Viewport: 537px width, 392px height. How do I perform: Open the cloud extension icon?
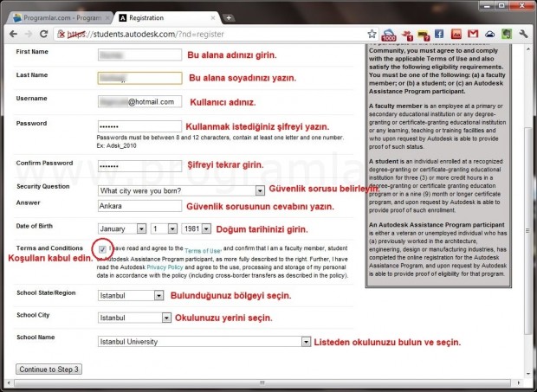489,34
